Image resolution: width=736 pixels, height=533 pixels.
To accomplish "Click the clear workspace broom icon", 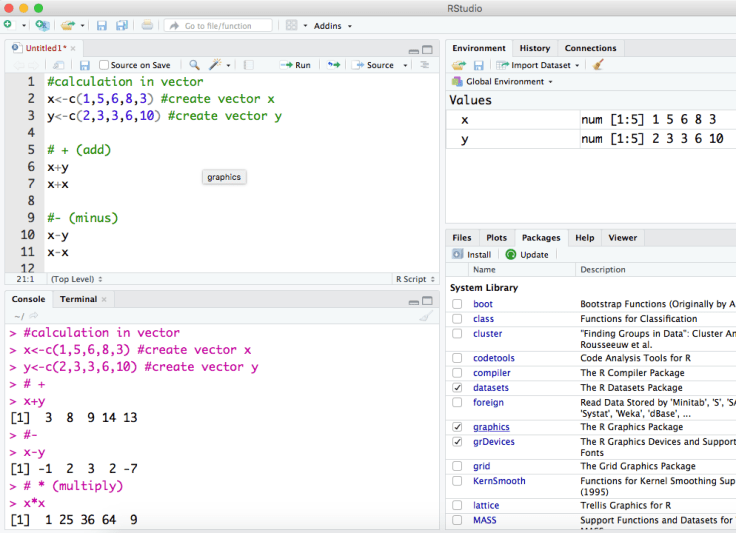I will pyautogui.click(x=598, y=65).
